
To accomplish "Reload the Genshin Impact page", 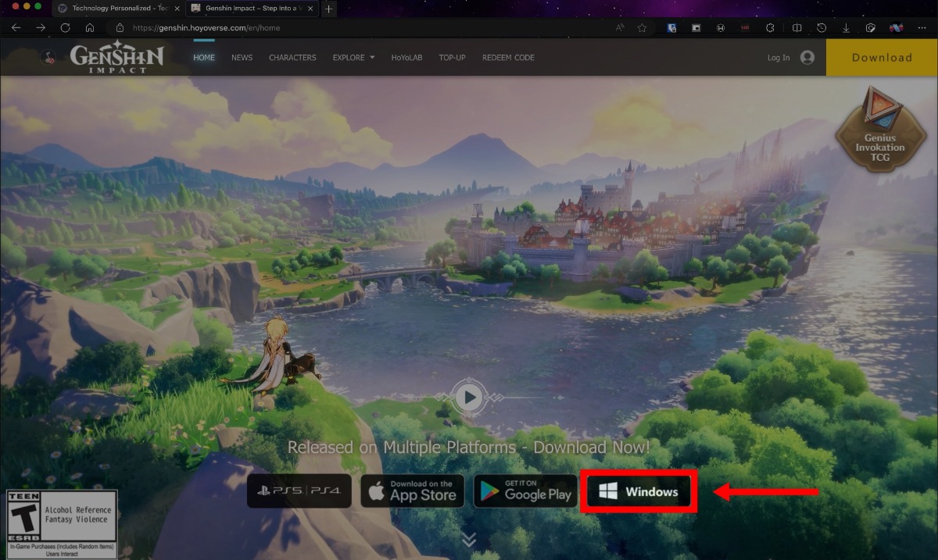I will pos(65,27).
